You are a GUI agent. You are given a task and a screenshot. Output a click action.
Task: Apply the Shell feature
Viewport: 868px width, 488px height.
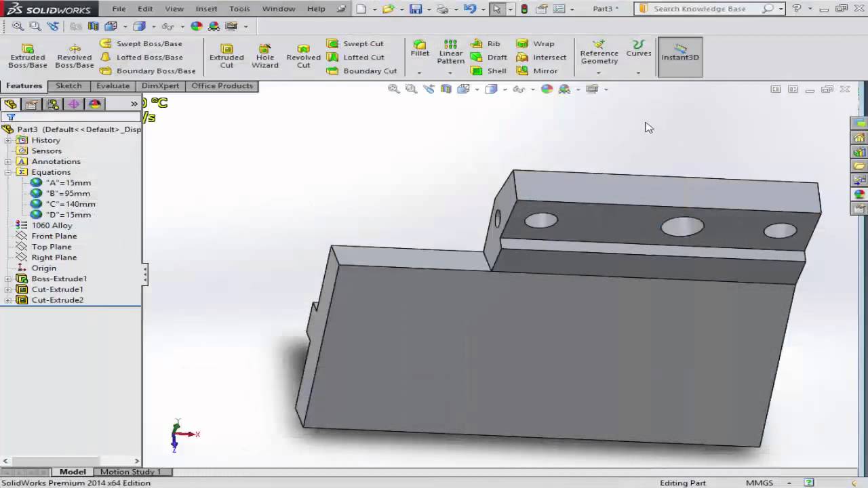click(x=489, y=70)
